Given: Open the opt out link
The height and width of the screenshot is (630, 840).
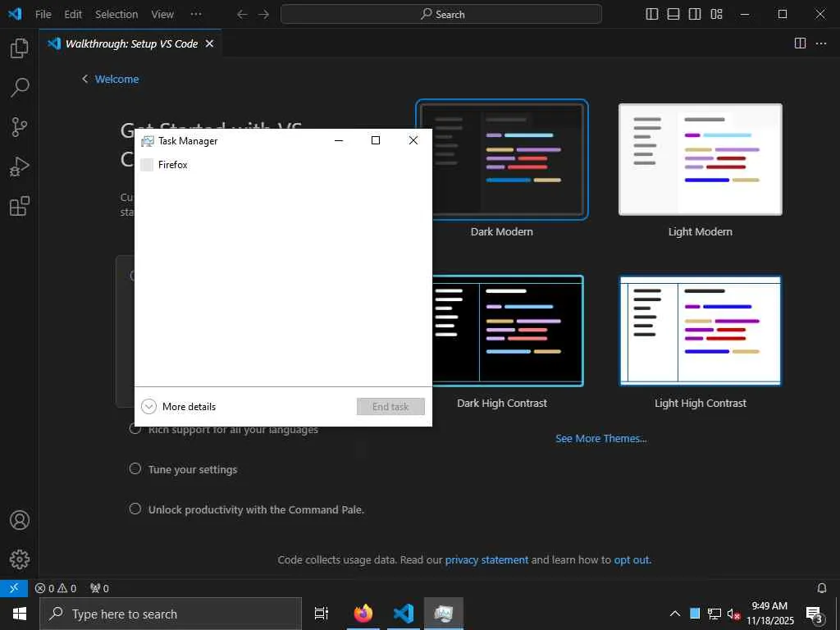Looking at the screenshot, I should pyautogui.click(x=632, y=559).
